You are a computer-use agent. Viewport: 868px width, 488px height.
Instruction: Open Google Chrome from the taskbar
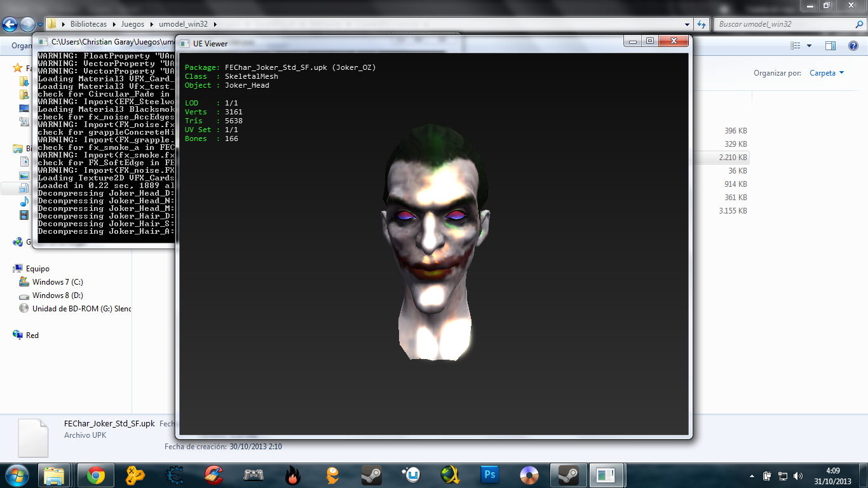pos(96,475)
